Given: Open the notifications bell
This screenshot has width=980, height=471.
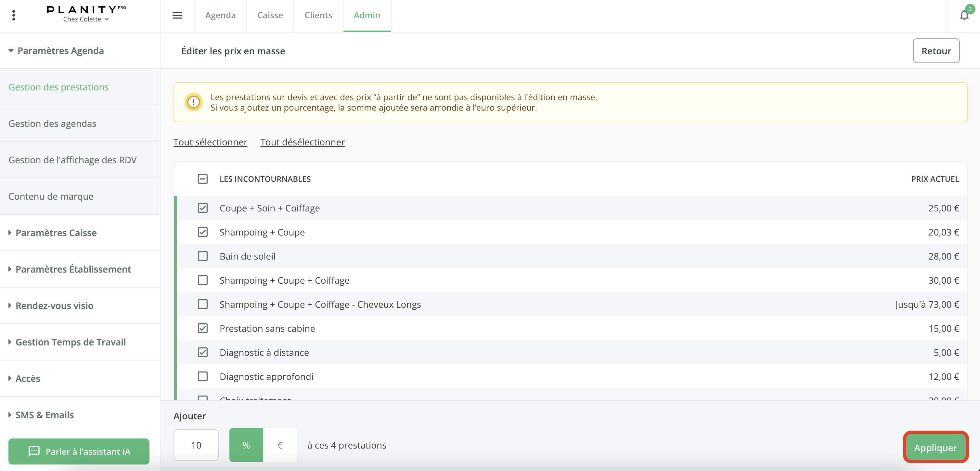Looking at the screenshot, I should click(x=964, y=15).
